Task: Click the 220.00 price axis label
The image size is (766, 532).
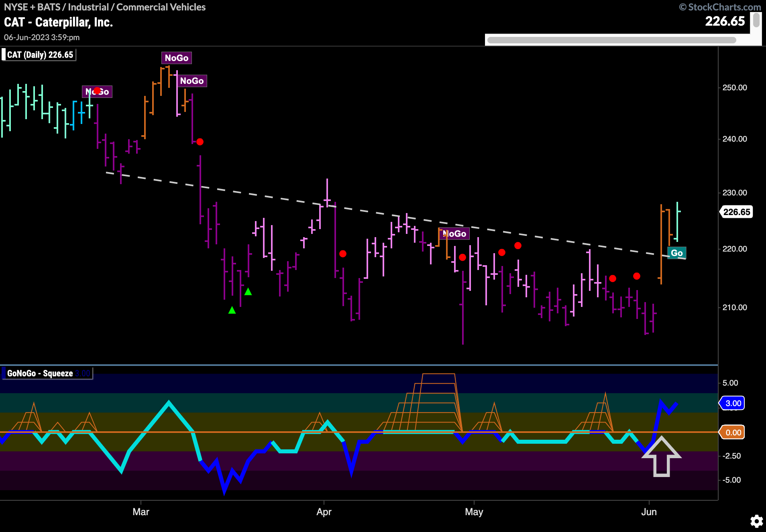Action: pos(735,249)
